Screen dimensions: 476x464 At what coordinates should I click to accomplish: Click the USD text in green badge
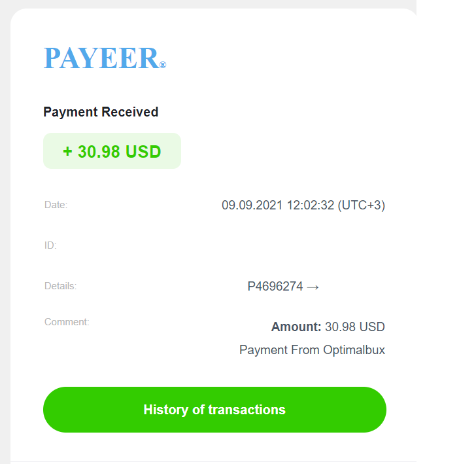point(143,151)
